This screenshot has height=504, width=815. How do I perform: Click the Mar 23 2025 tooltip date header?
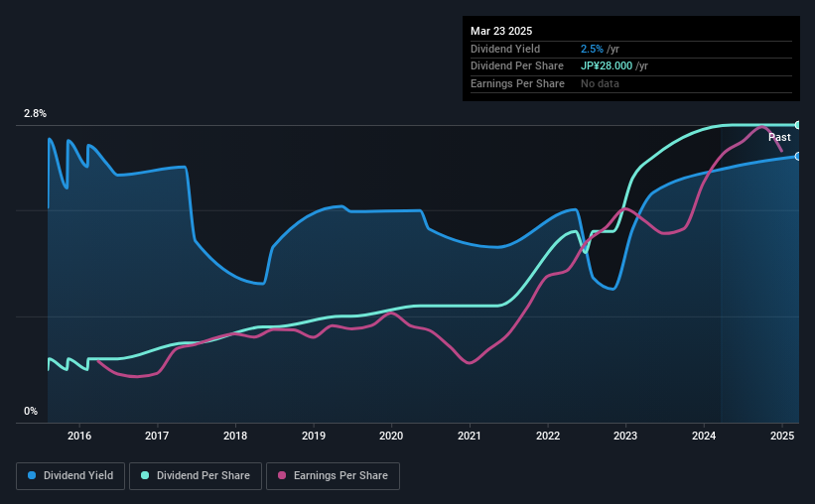[x=501, y=31]
